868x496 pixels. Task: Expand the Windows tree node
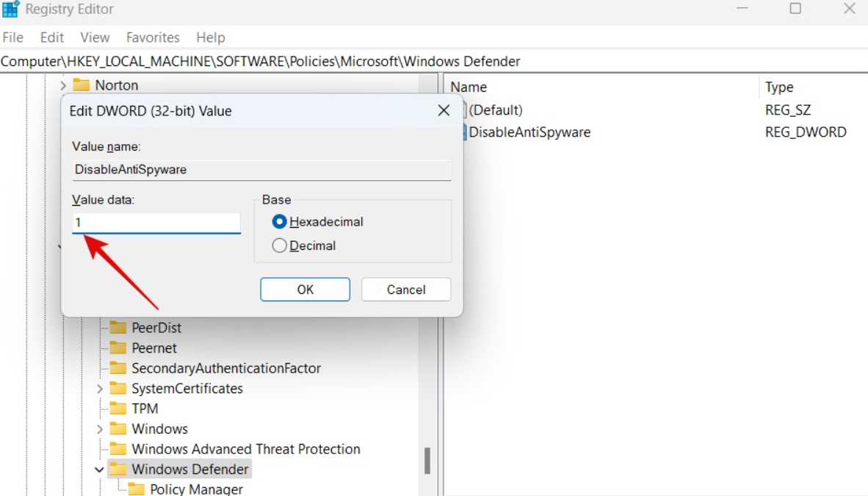point(101,428)
